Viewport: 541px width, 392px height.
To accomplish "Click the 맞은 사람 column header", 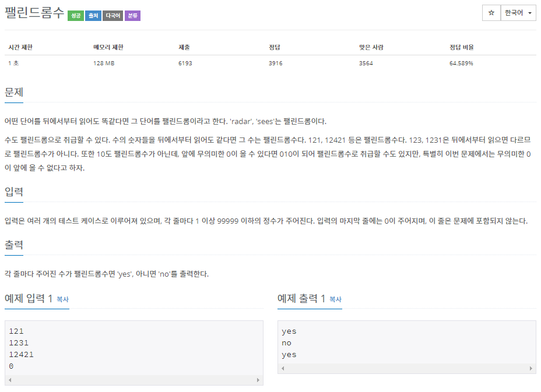I will tap(371, 47).
